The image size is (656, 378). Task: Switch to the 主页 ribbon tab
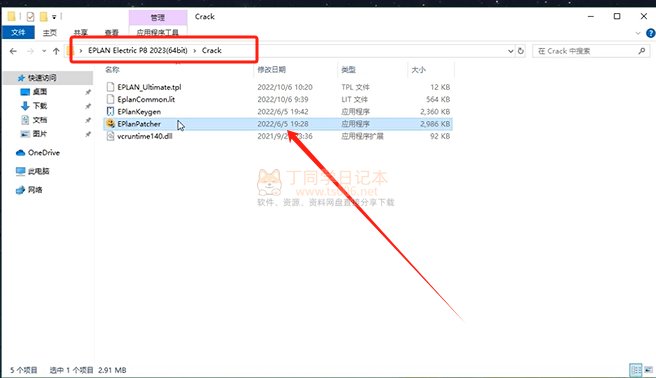tap(49, 32)
